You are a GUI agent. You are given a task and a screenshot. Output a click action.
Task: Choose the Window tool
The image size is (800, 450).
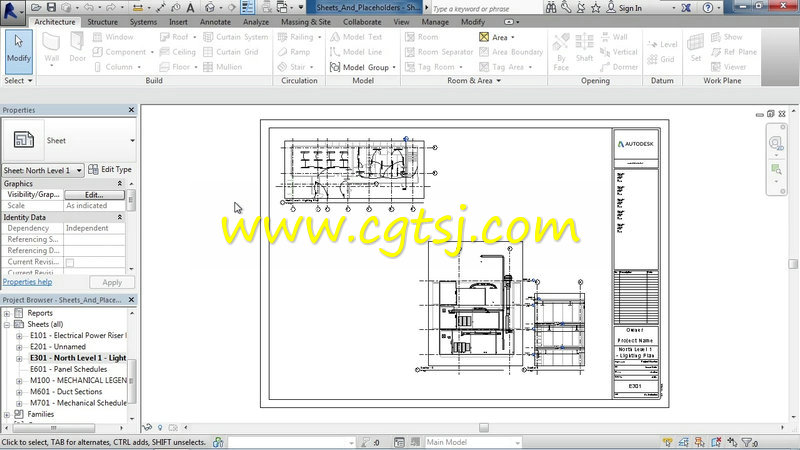113,37
